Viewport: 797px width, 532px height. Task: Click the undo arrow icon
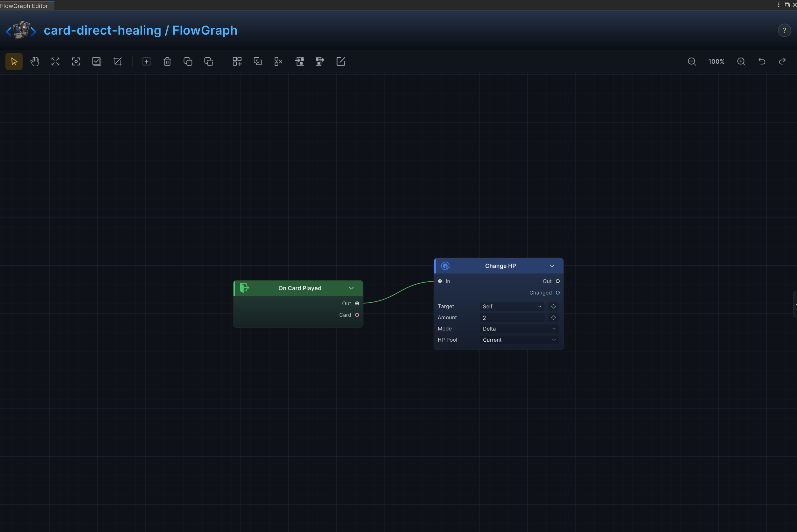coord(762,61)
